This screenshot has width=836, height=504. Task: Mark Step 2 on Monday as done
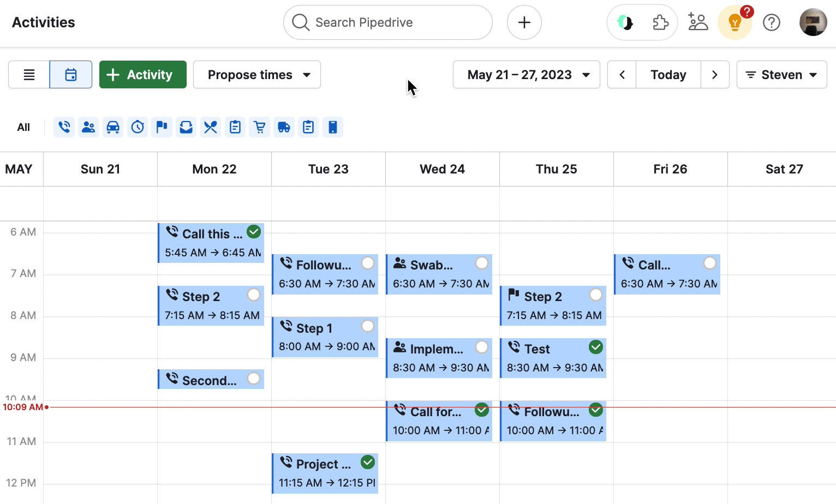coord(254,294)
